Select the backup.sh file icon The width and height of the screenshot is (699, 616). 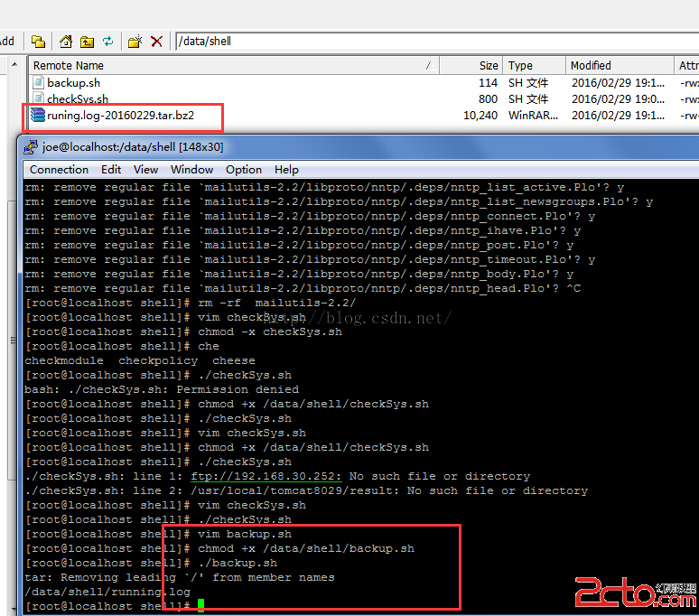(x=38, y=82)
